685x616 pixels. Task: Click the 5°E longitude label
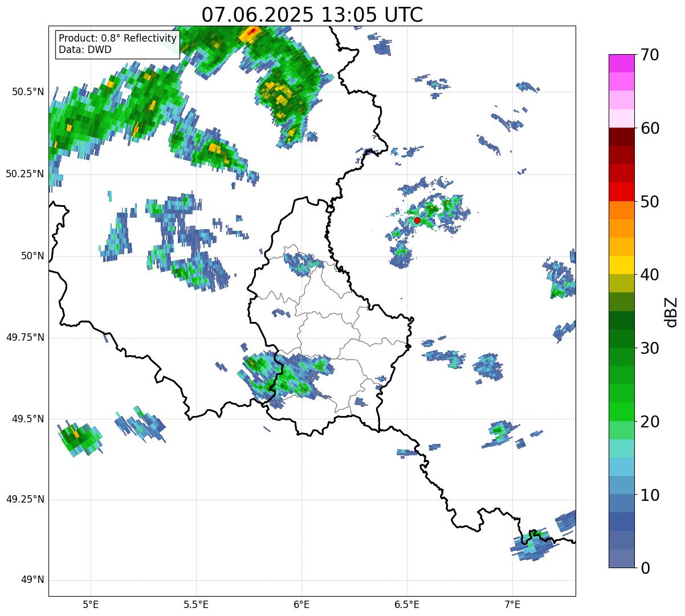pos(91,605)
